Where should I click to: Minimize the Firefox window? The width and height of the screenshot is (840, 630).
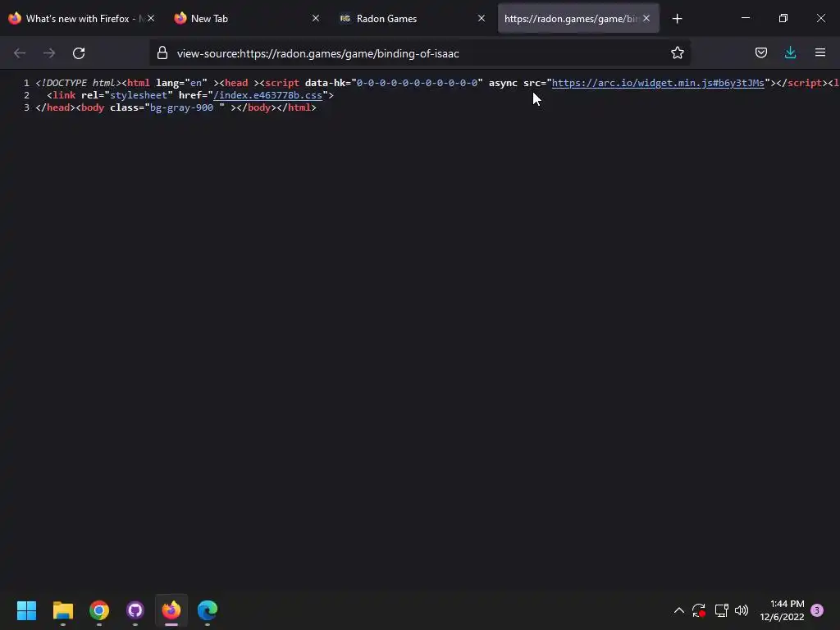[745, 18]
